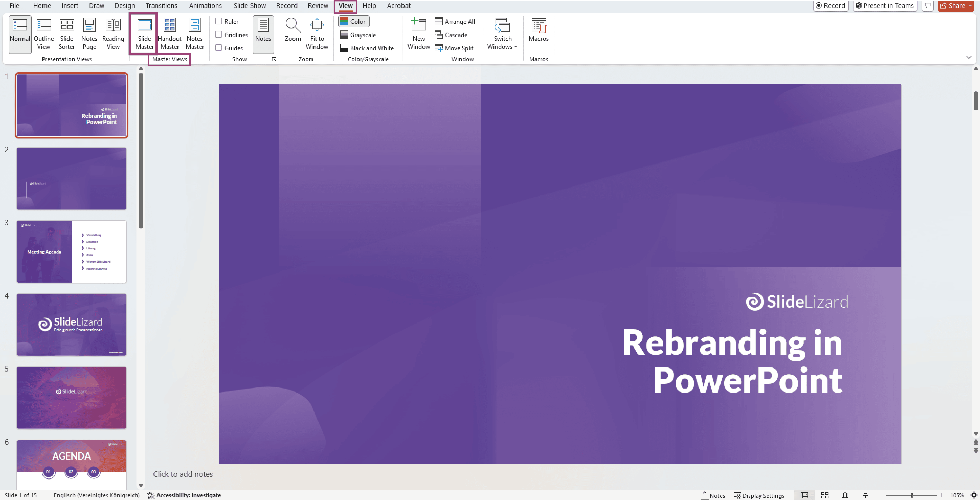Select slide 5 thumbnail
Screen dimensions: 980x500
(x=72, y=398)
